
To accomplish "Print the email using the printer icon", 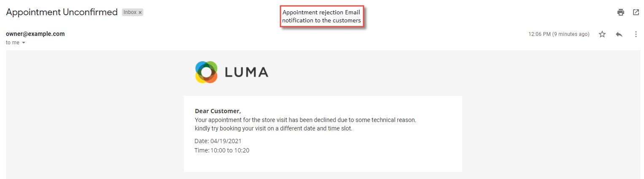I will click(x=620, y=12).
